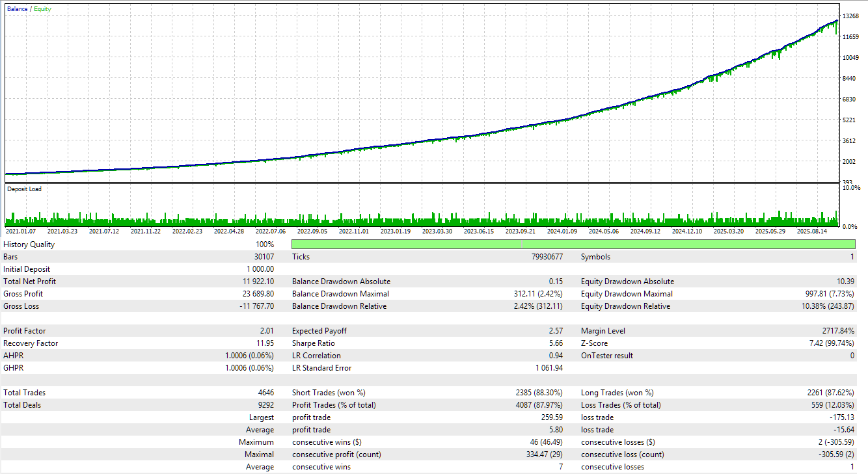Click the Gross Profit value 23 689.80
Image resolution: width=868 pixels, height=474 pixels.
pyautogui.click(x=258, y=294)
